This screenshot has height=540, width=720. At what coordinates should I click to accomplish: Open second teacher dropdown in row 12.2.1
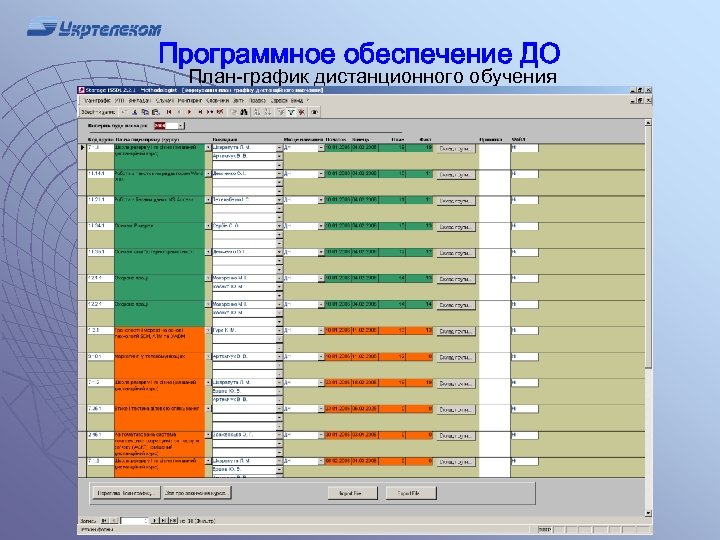click(279, 313)
